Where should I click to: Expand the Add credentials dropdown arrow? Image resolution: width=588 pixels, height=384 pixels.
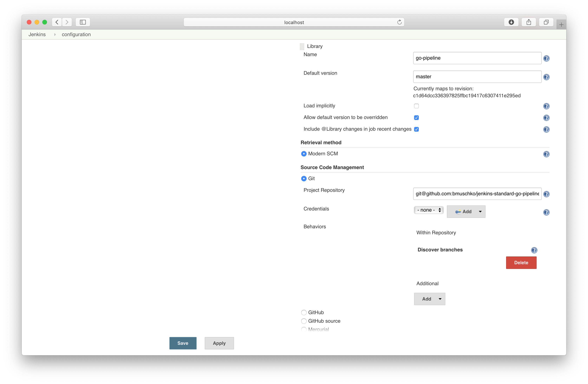[480, 212]
